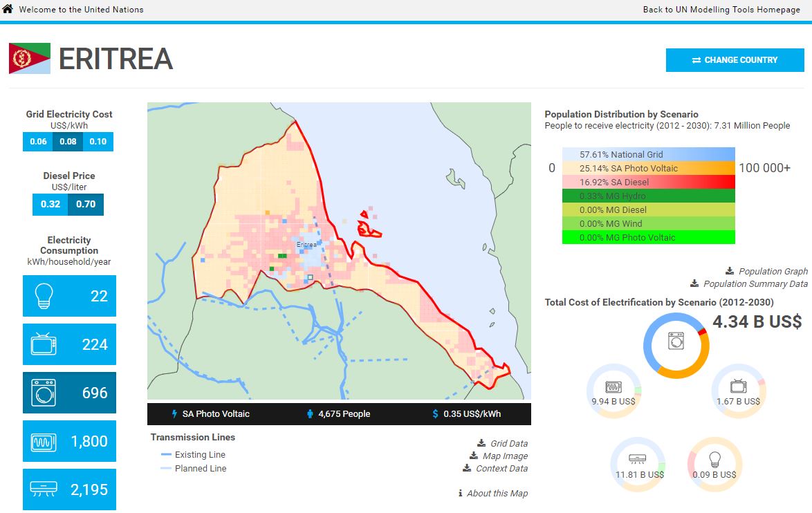Select the television 224 kWh consumption tile
The height and width of the screenshot is (513, 812).
pos(69,344)
